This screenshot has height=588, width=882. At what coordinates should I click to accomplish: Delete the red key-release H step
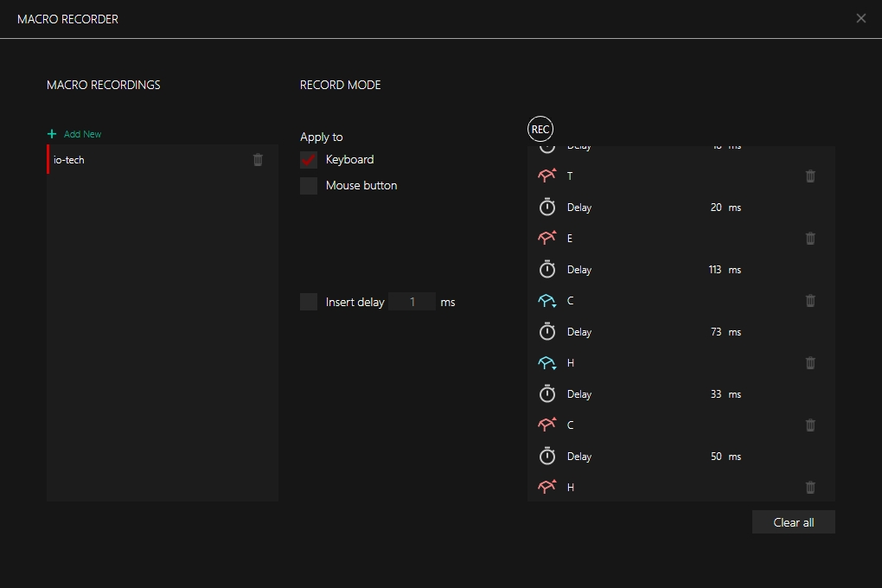810,488
